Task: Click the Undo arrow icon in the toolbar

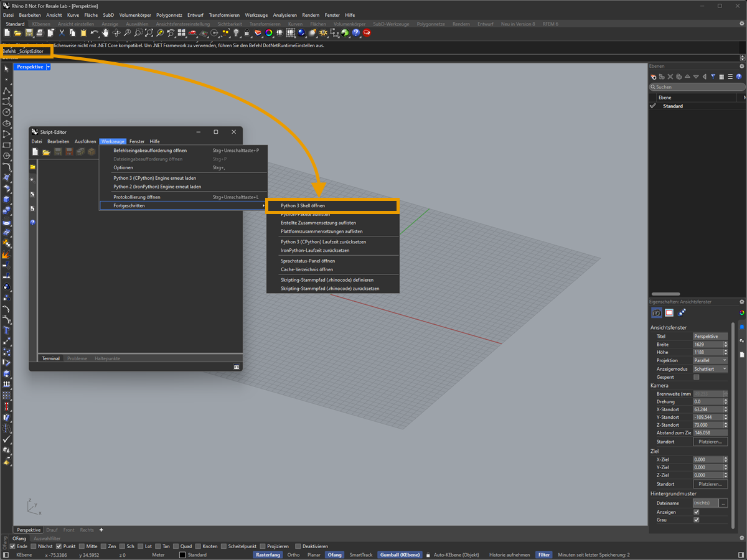Action: (x=93, y=33)
